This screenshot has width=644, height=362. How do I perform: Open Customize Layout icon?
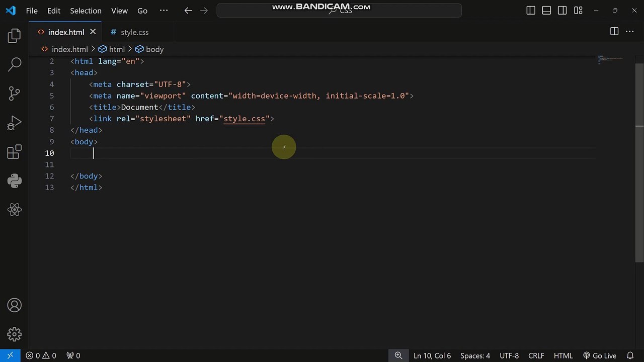[x=578, y=11]
